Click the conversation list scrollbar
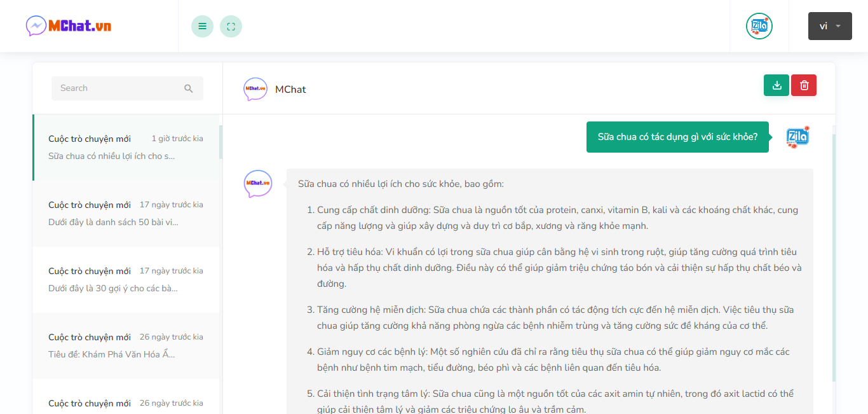The height and width of the screenshot is (414, 868). click(x=220, y=142)
